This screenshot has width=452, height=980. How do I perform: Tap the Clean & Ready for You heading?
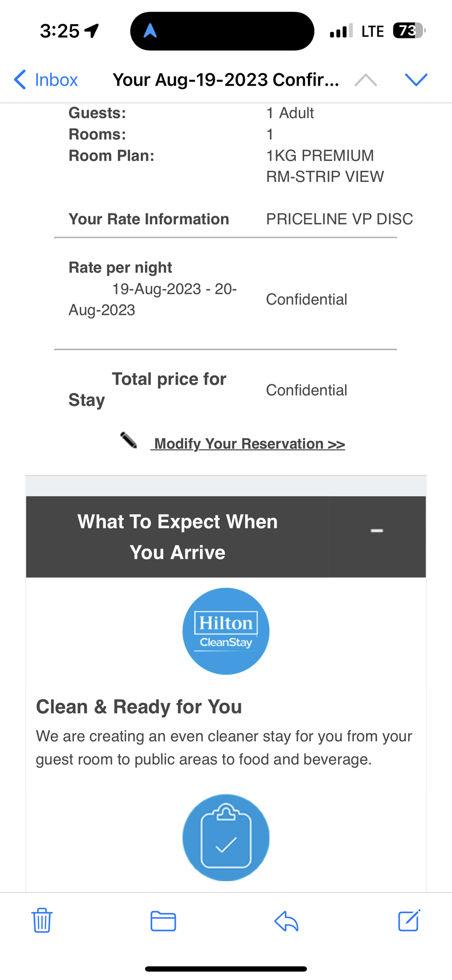point(139,707)
